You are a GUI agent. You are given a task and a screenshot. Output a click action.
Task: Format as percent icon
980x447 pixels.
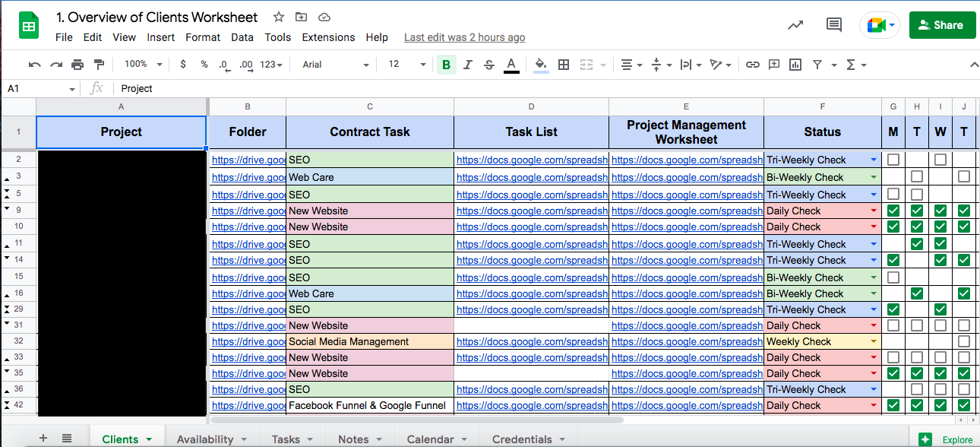tap(204, 65)
